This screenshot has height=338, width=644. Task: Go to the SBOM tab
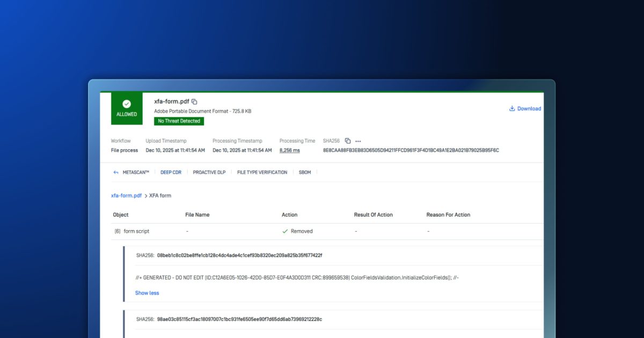point(305,173)
